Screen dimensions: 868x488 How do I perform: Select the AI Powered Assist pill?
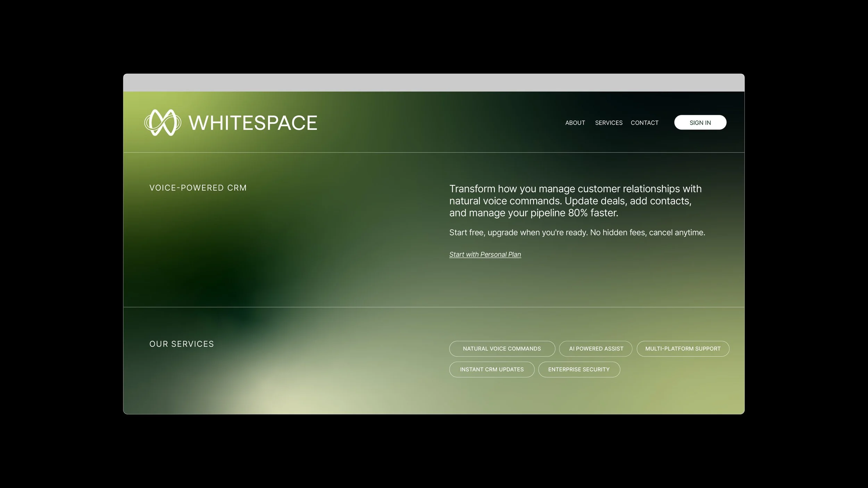pos(596,348)
